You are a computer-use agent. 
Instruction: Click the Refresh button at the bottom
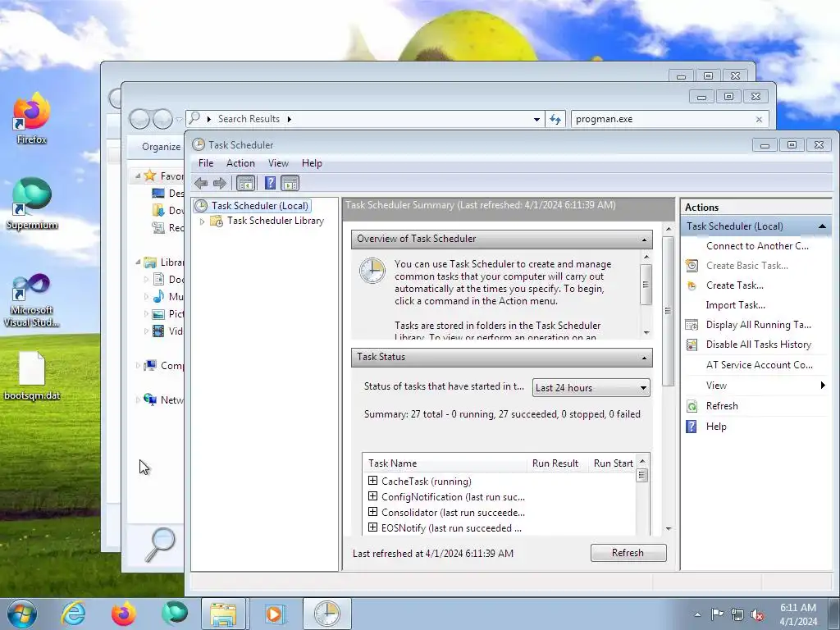pyautogui.click(x=628, y=553)
